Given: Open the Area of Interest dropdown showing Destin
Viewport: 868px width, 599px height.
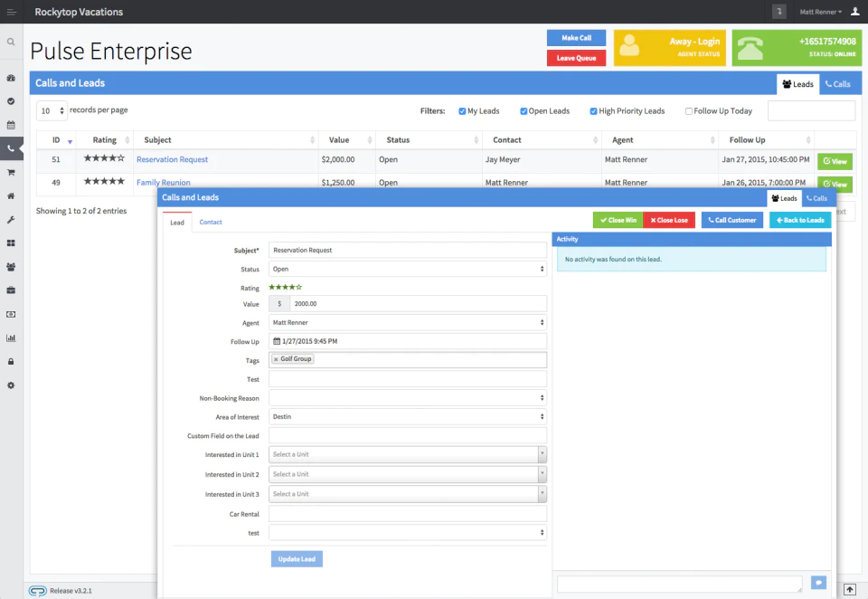Looking at the screenshot, I should (408, 417).
